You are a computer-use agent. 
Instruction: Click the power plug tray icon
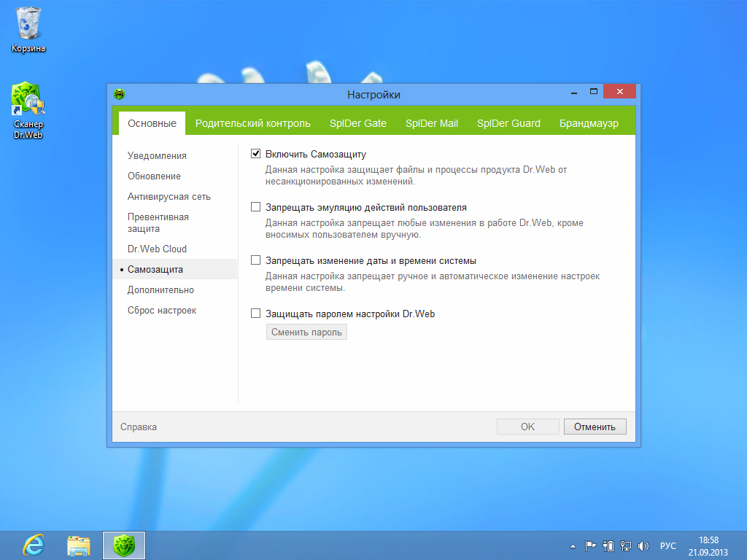(608, 545)
